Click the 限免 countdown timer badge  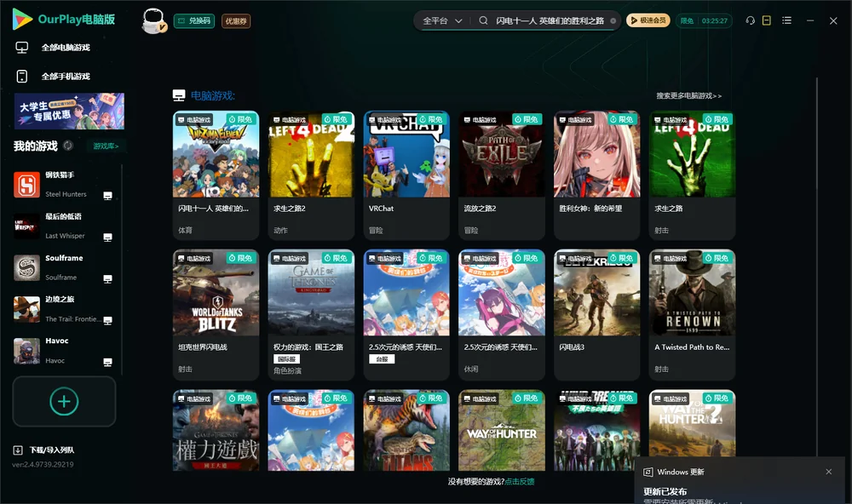(704, 20)
